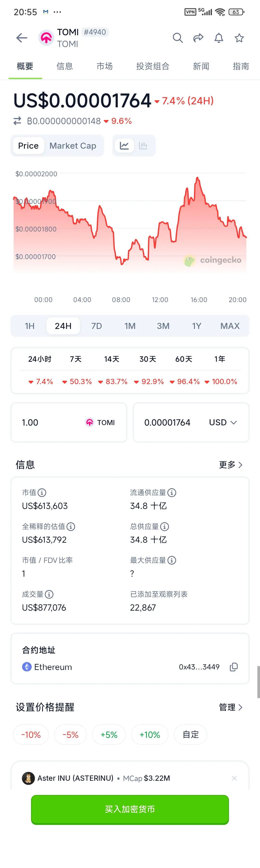Show market cap info icon

[x=42, y=493]
